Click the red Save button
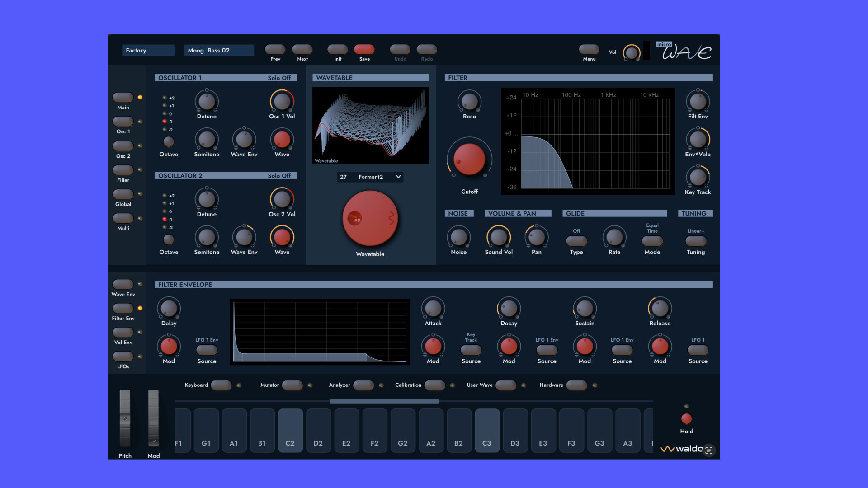868x488 pixels. click(x=364, y=49)
